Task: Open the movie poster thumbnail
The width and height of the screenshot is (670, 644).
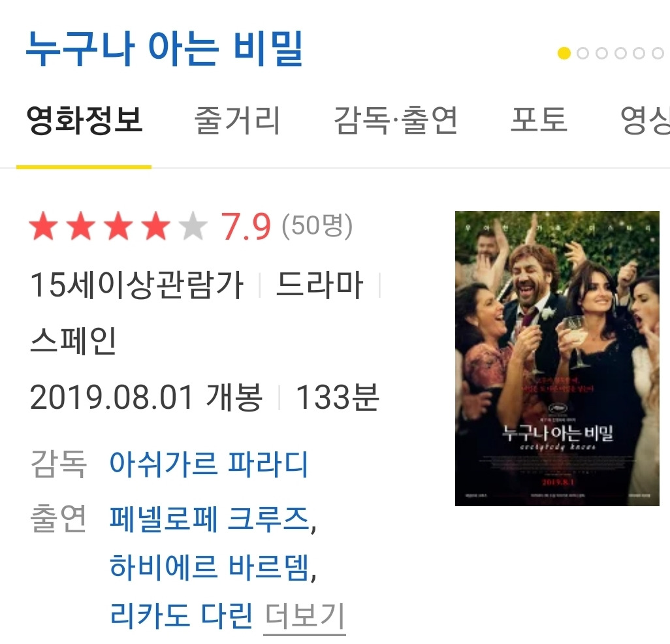Action: pos(557,359)
